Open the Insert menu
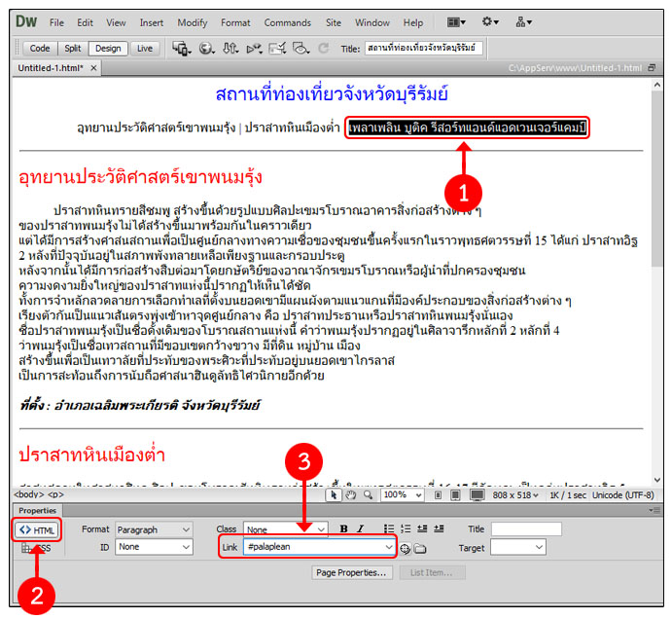The height and width of the screenshot is (619, 672). tap(151, 22)
